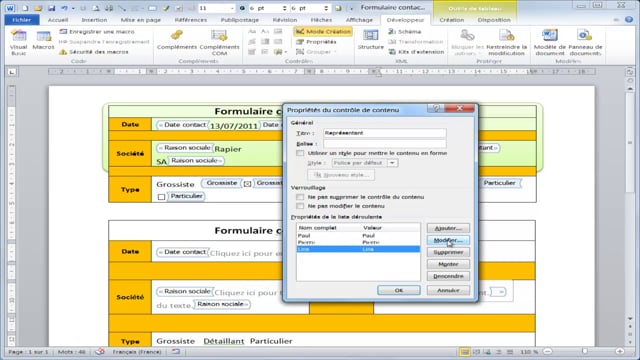
Task: Open Modèle de document dialog
Action: point(549,42)
